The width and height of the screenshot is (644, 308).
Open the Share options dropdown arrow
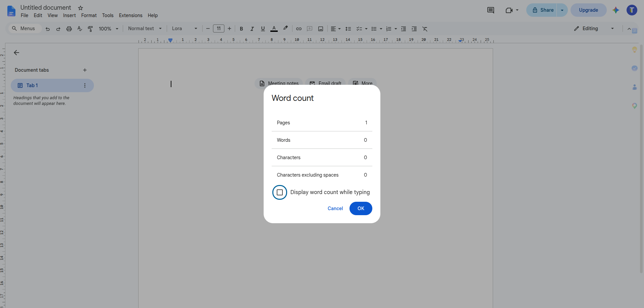click(562, 10)
